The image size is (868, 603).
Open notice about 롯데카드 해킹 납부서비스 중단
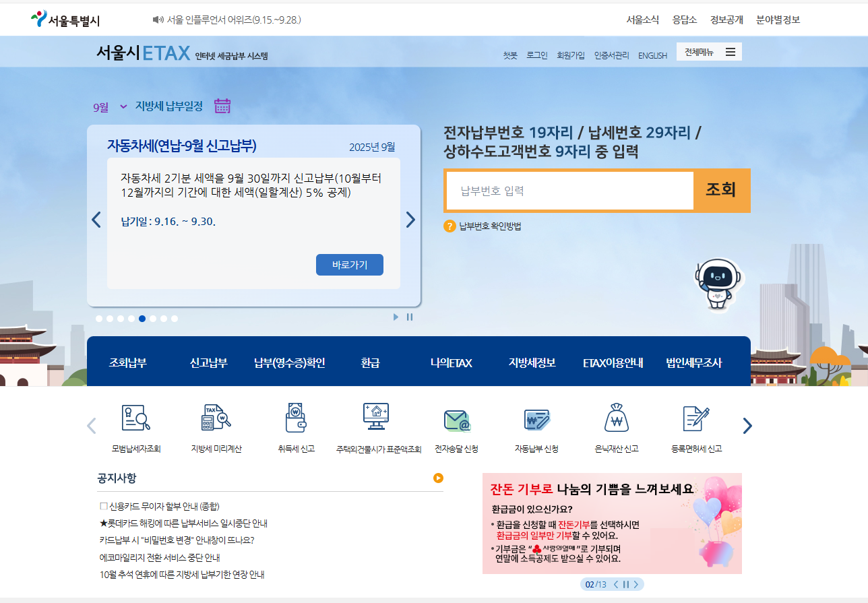click(183, 523)
